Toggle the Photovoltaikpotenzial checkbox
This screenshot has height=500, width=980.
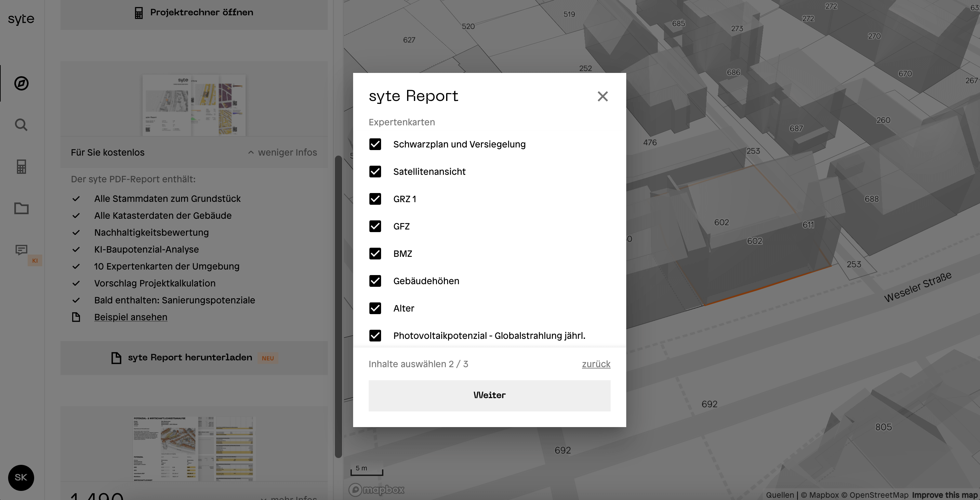[x=375, y=336]
